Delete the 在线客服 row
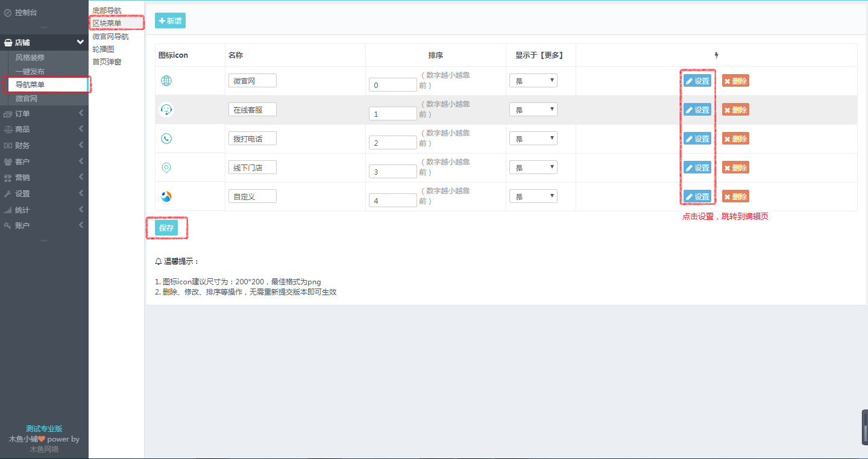Screen dimensions: 868x459 (x=735, y=110)
